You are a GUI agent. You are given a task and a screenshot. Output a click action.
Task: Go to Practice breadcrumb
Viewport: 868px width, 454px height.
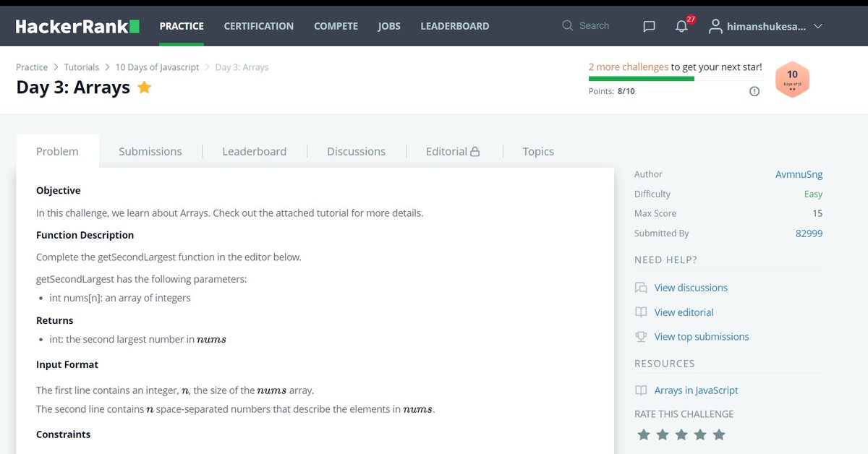coord(32,67)
